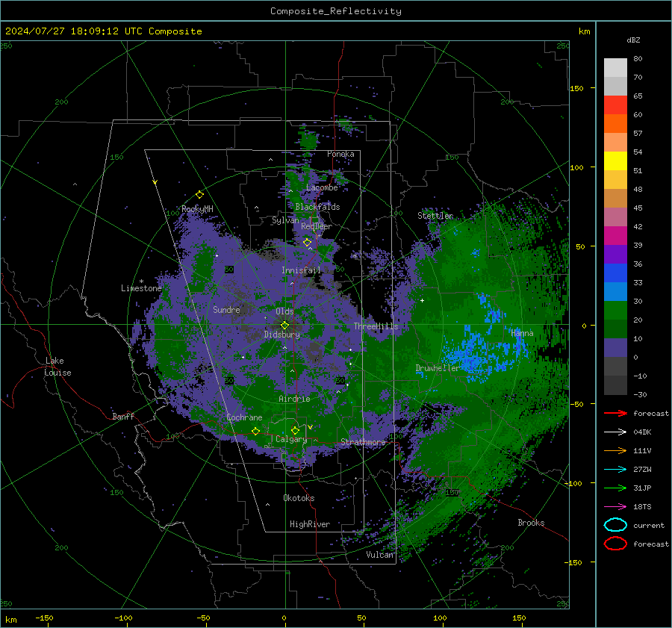Screen dimensions: 672x628
Task: Click the 'Lake Louise' map label
Action: click(x=58, y=367)
